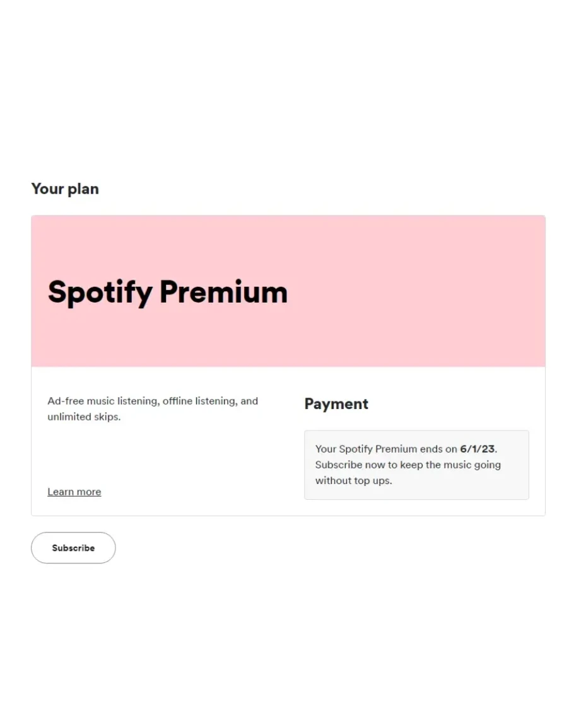The image size is (574, 728).
Task: Click the Payment heading
Action: [336, 404]
